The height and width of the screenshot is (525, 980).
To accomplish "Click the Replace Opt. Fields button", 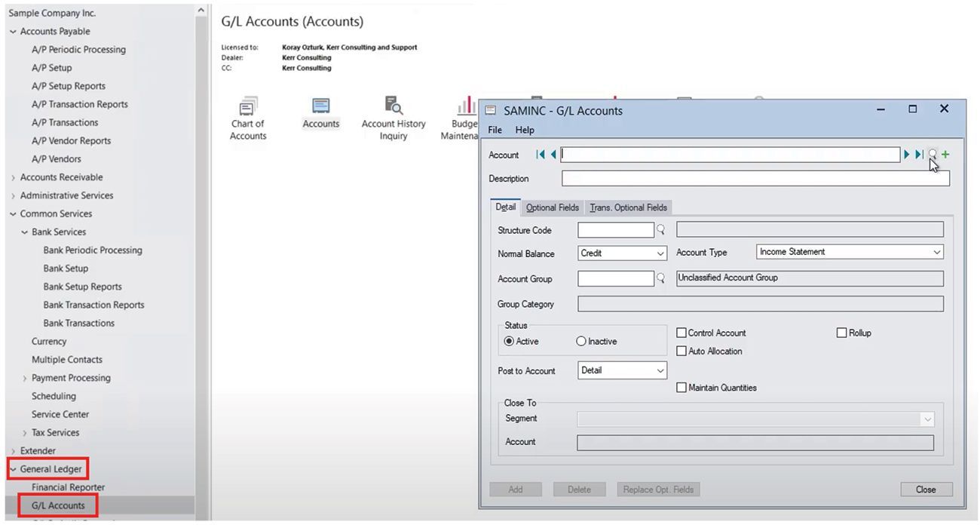I will [x=658, y=490].
